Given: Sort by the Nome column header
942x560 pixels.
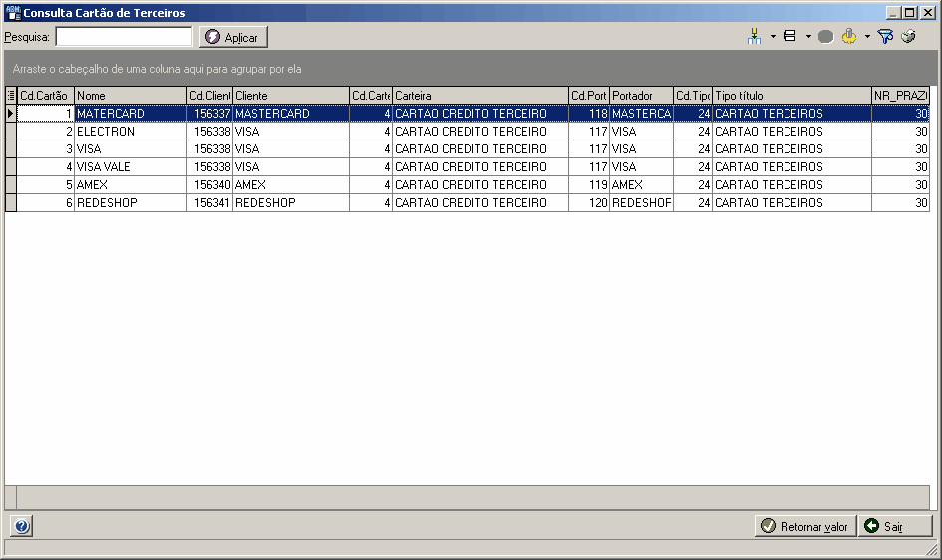Looking at the screenshot, I should (x=131, y=95).
